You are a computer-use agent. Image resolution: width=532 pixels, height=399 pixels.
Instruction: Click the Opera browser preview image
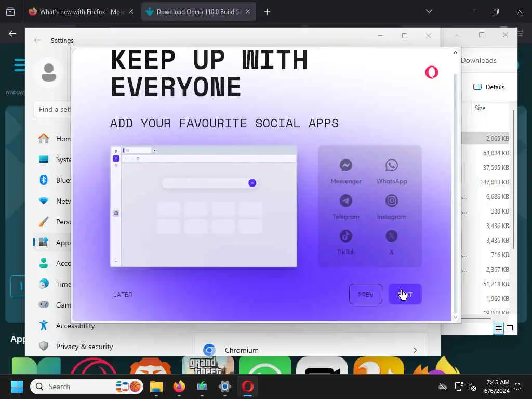click(x=204, y=206)
